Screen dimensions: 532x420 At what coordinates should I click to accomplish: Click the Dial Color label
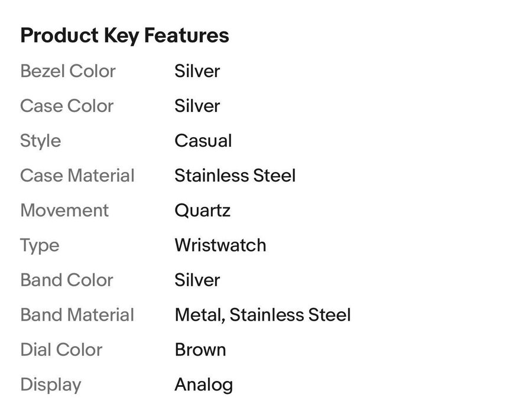[61, 350]
